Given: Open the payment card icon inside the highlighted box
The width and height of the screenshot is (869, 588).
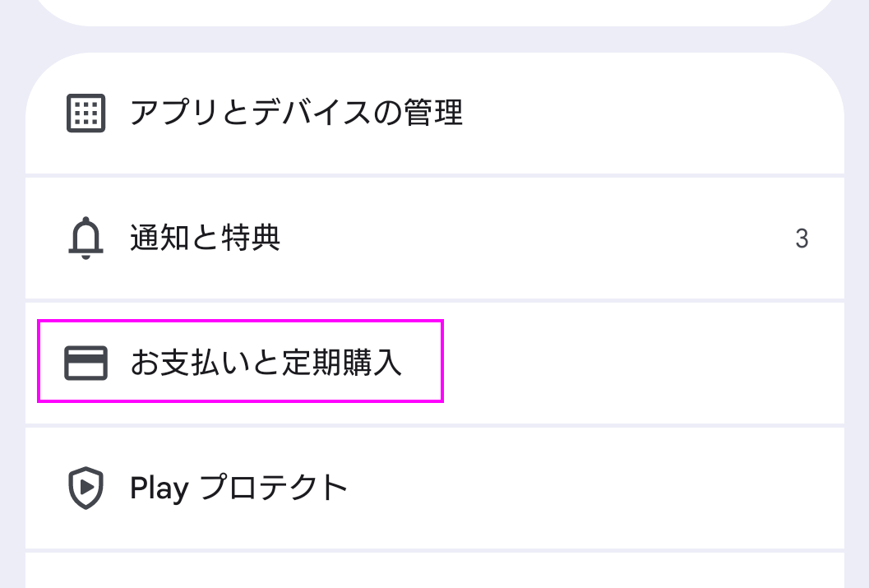Looking at the screenshot, I should pos(86,362).
